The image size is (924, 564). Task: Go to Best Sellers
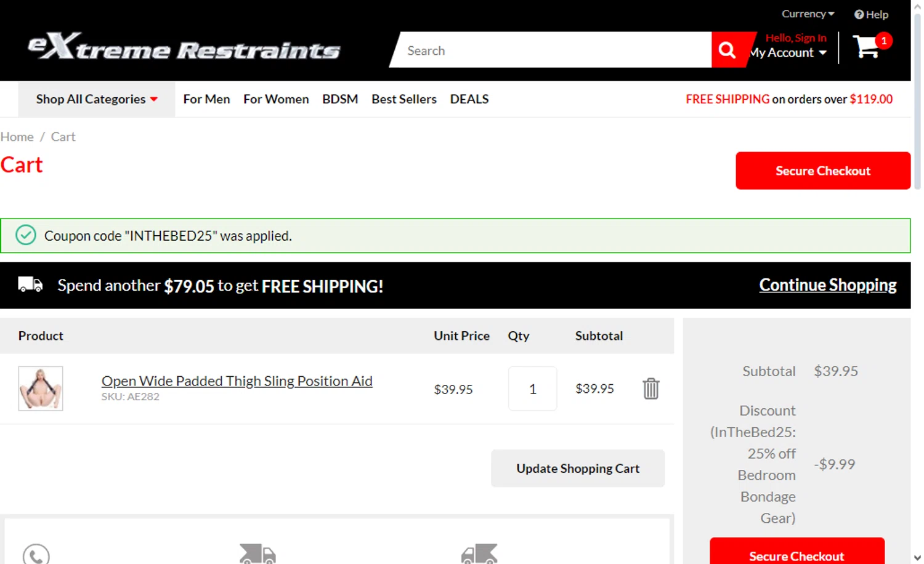(x=404, y=99)
